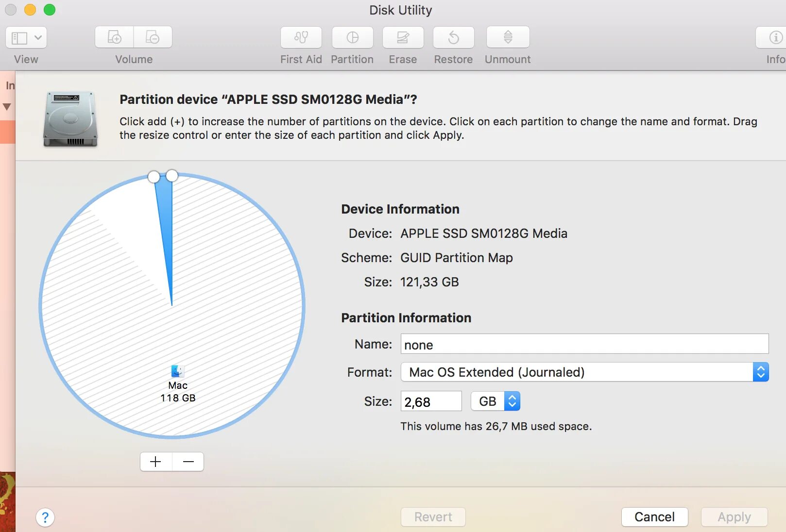Viewport: 786px width, 532px height.
Task: Open the help question mark button
Action: pyautogui.click(x=45, y=517)
